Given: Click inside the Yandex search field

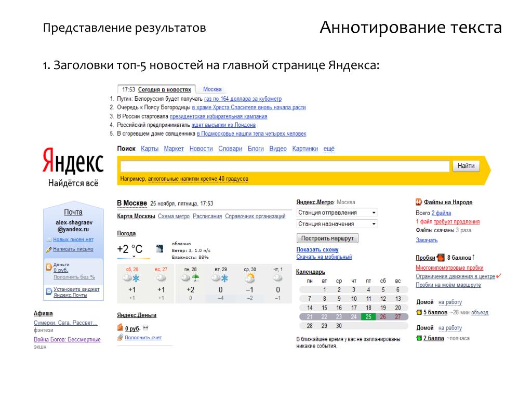Looking at the screenshot, I should point(285,166).
